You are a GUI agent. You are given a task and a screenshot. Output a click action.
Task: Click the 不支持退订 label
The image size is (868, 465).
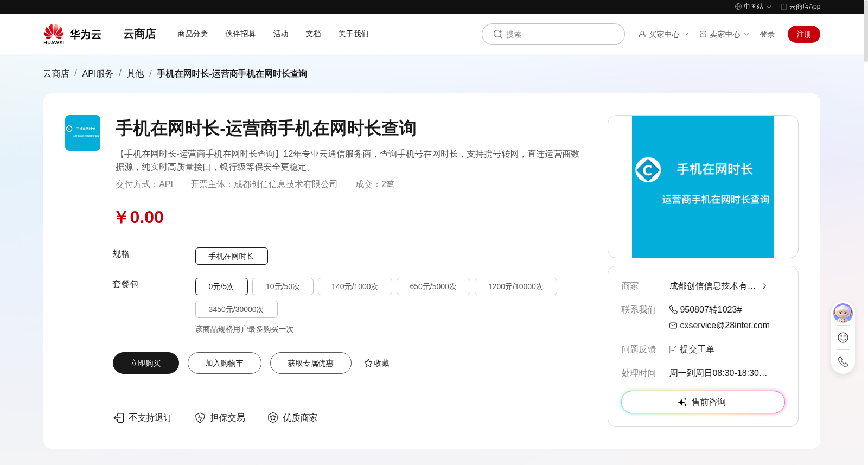pos(150,417)
